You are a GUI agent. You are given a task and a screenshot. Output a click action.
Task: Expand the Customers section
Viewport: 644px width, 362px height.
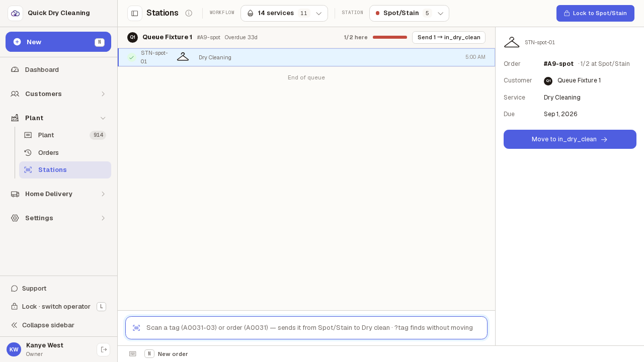[x=59, y=94]
